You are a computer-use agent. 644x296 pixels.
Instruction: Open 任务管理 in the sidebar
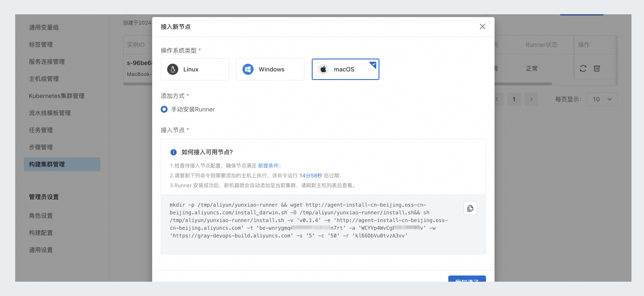pyautogui.click(x=41, y=130)
